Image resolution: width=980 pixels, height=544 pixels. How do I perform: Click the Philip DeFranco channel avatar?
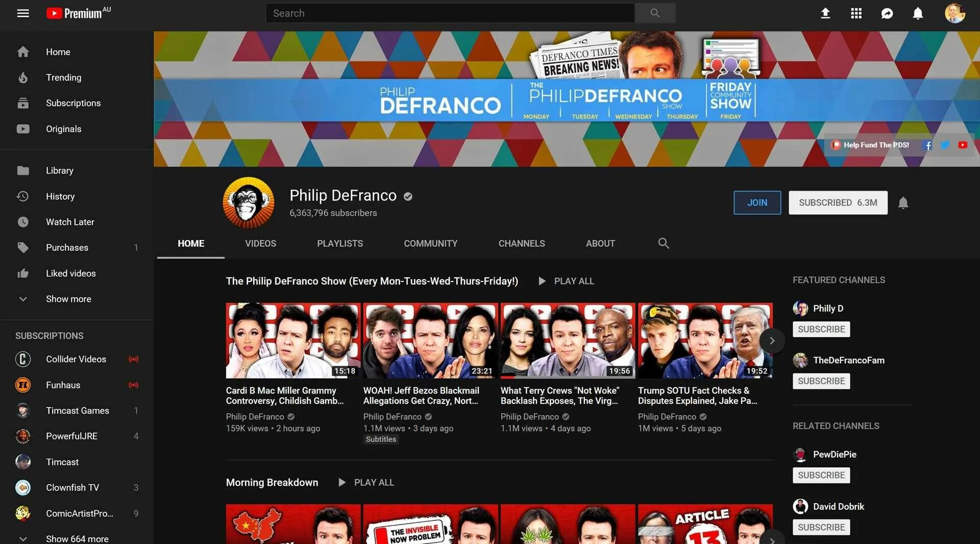pyautogui.click(x=248, y=202)
